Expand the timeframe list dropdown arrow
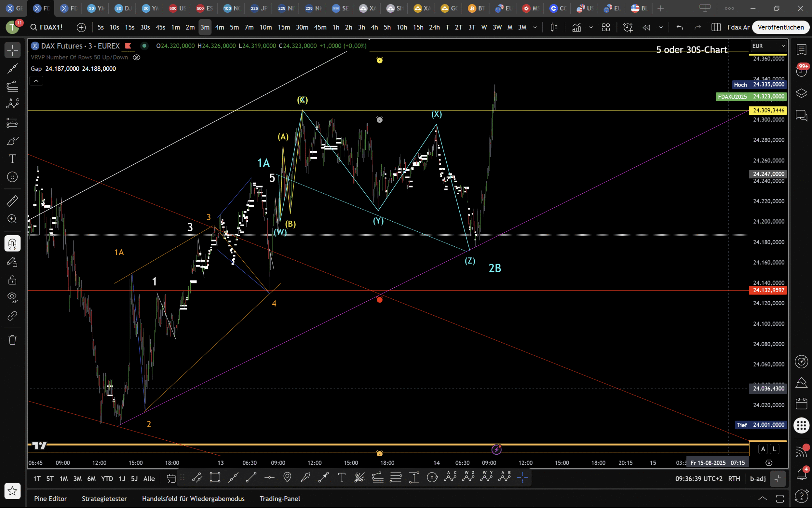 click(535, 27)
